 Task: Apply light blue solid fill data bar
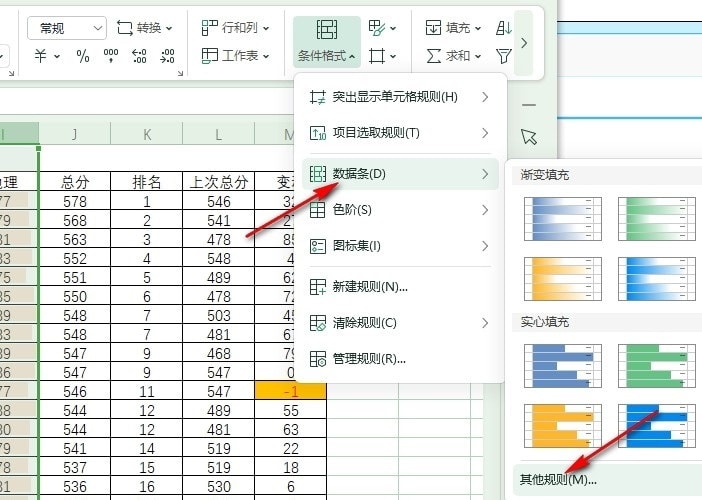point(657,426)
